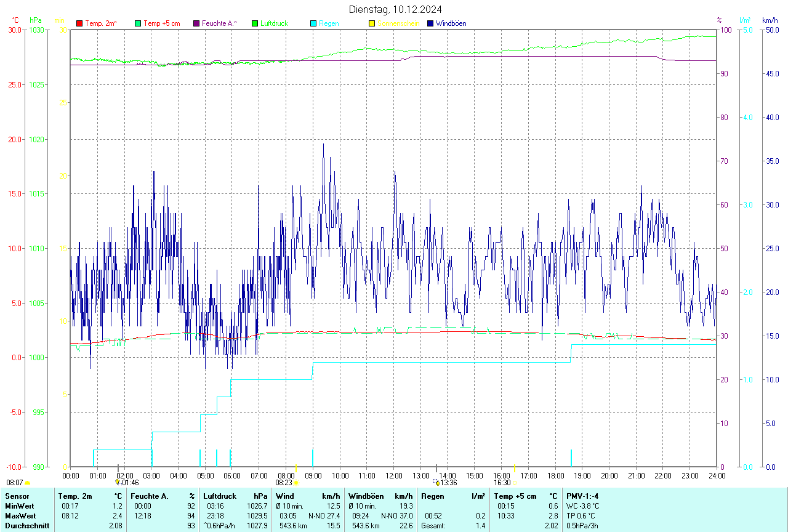The height and width of the screenshot is (532, 788).
Task: Click the 30.0 °C axis label in red
Action: point(15,30)
